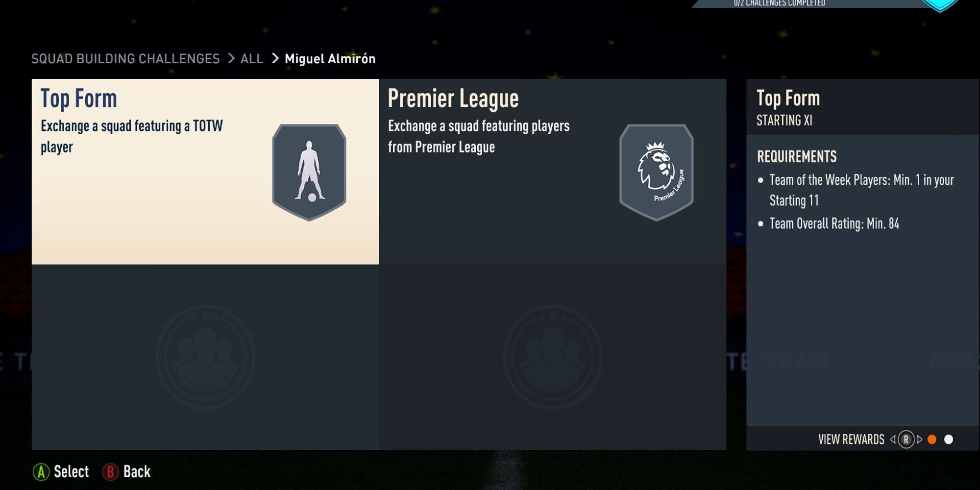
Task: Click the Premier League lion badge
Action: pos(657,172)
